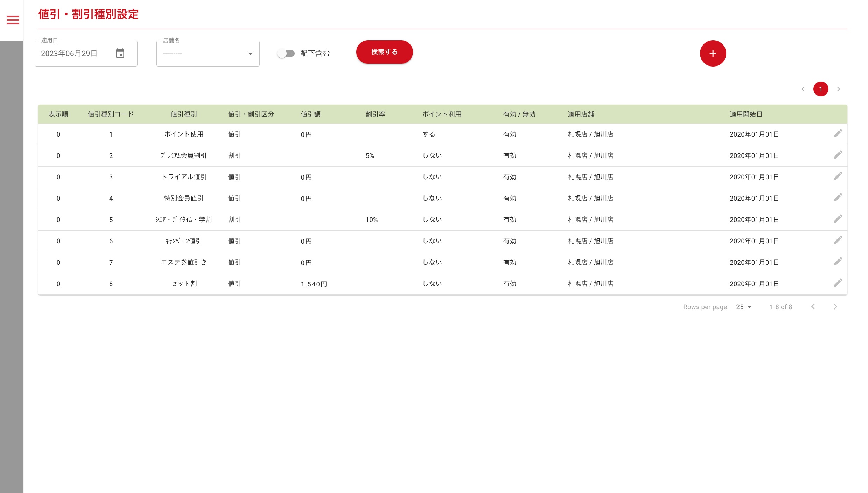
Task: Open the calendar date picker icon
Action: tap(120, 53)
